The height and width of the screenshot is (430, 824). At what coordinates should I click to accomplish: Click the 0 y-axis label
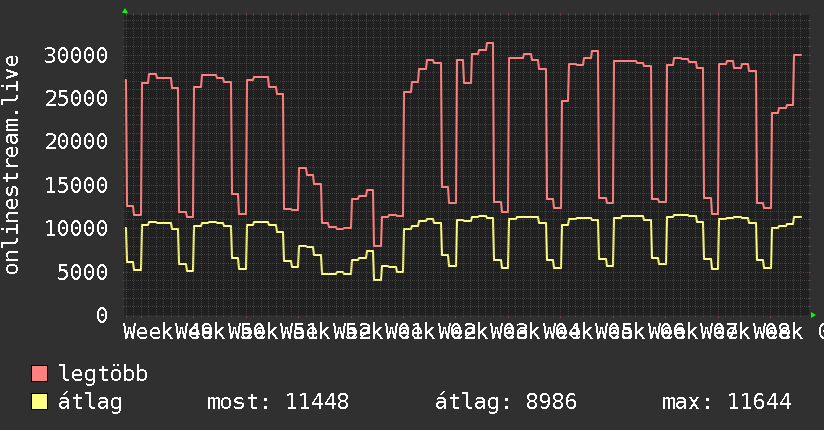click(101, 315)
